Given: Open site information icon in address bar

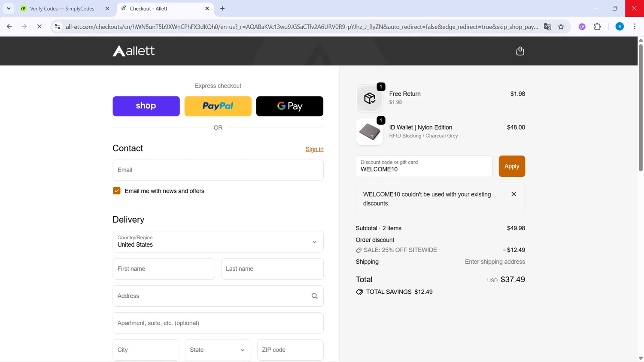Looking at the screenshot, I should point(57,27).
